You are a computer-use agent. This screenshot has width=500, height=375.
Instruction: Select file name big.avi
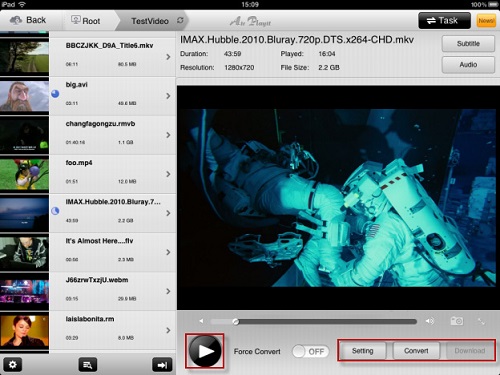[x=77, y=85]
